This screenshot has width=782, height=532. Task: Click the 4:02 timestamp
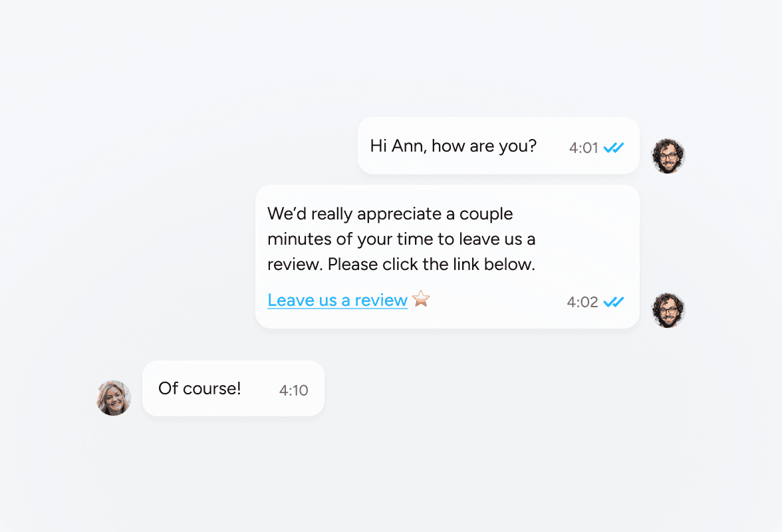(583, 302)
